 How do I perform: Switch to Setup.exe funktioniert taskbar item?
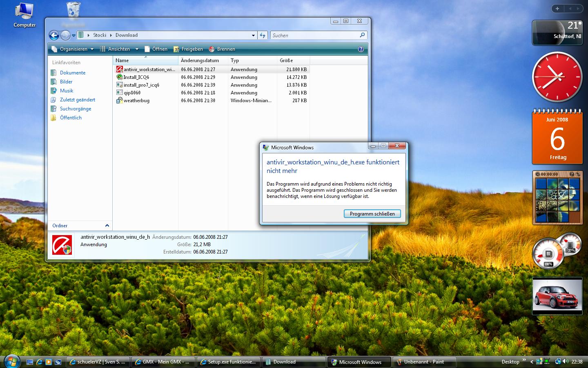228,362
